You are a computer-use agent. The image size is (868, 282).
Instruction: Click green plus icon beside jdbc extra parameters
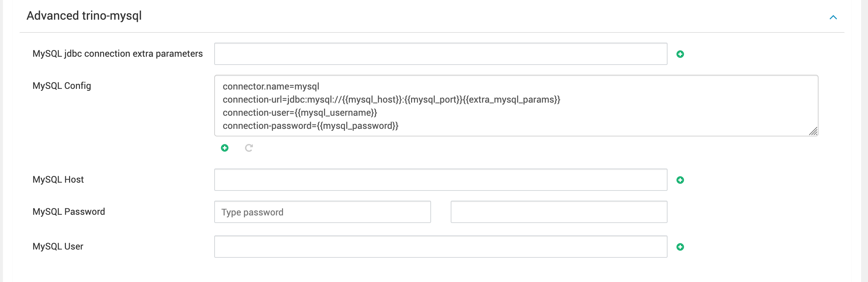point(680,54)
